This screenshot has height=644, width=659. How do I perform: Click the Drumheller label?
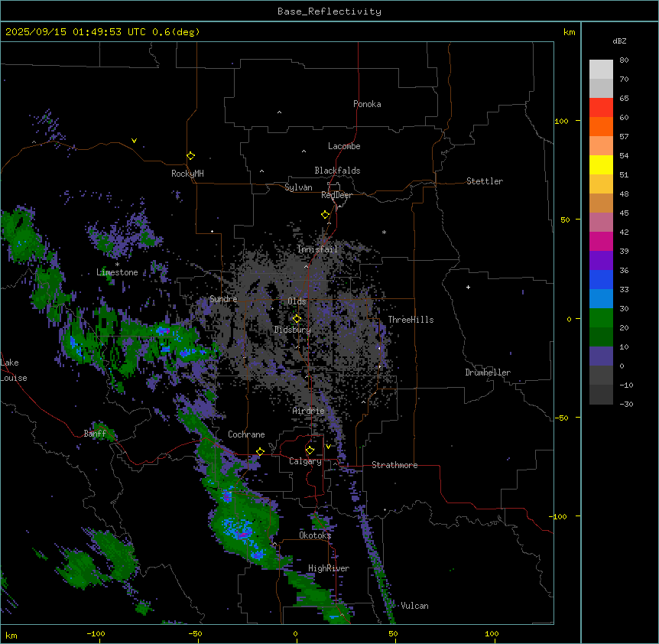[x=488, y=372]
